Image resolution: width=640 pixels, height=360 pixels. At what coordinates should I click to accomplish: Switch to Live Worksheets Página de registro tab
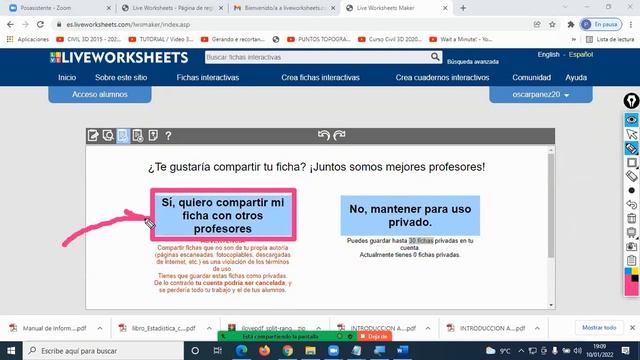[172, 8]
